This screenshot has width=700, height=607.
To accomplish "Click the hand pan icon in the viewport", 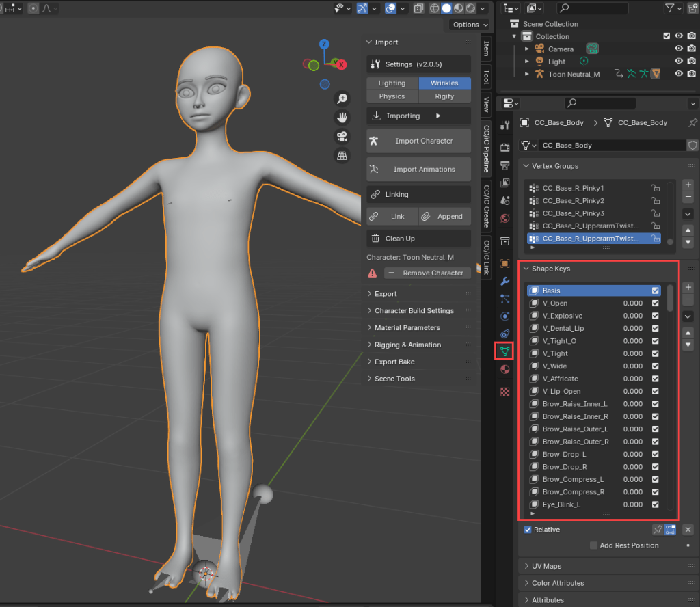I will pos(342,118).
